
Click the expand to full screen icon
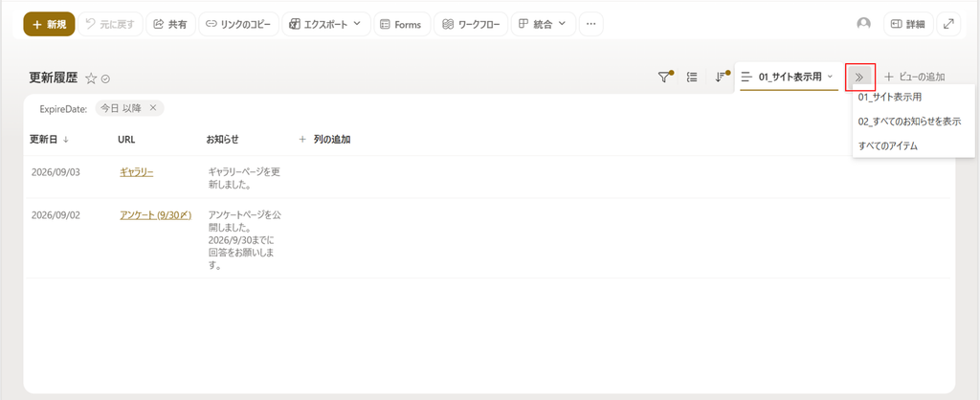coord(948,24)
